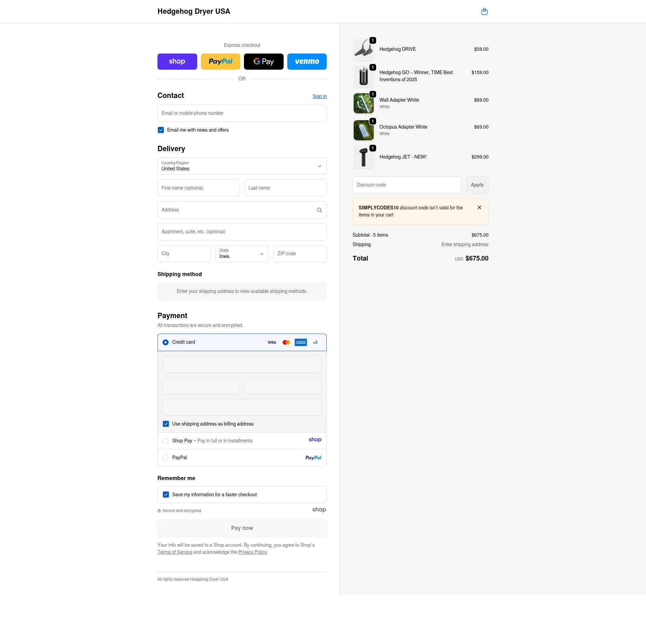Click the Apply discount code button
The image size is (646, 644).
[477, 185]
